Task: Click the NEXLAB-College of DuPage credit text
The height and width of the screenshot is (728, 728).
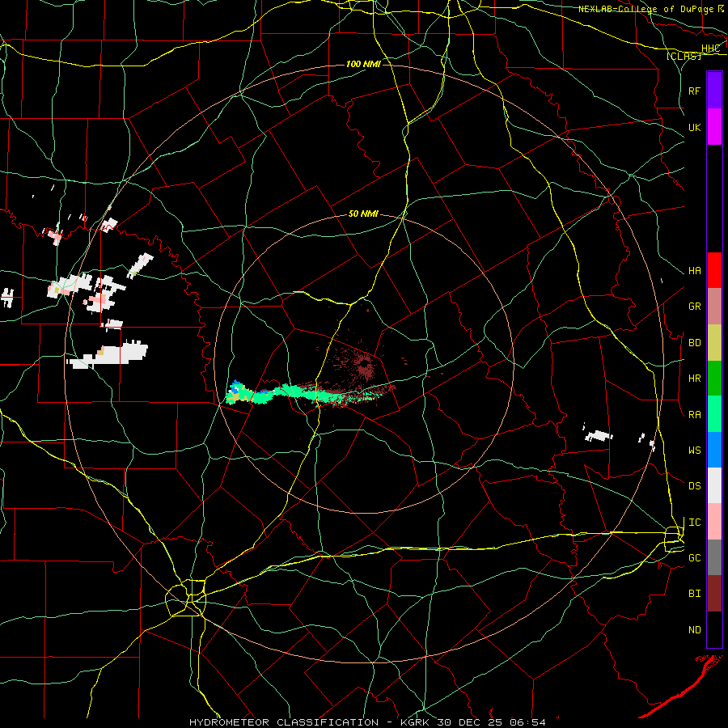Action: 646,9
